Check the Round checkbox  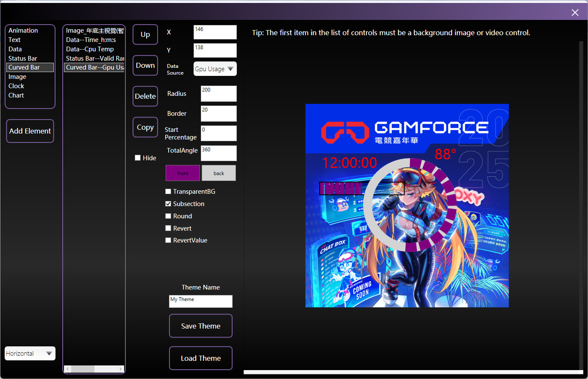coord(168,216)
